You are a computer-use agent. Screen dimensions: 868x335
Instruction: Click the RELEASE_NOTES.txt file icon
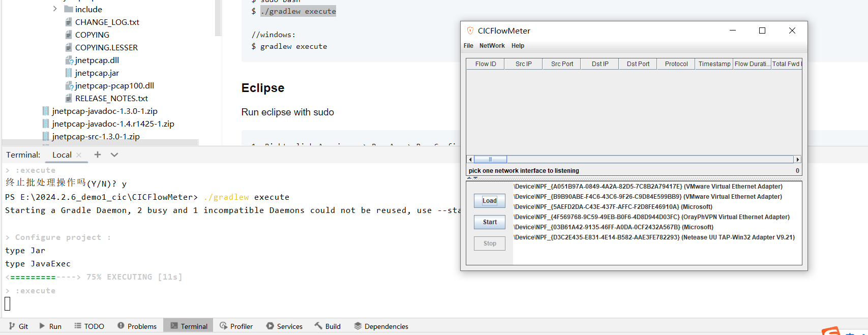click(69, 98)
